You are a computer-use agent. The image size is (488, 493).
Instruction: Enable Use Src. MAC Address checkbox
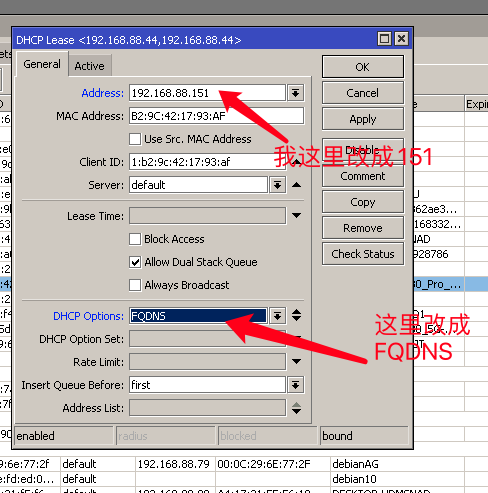coord(135,139)
